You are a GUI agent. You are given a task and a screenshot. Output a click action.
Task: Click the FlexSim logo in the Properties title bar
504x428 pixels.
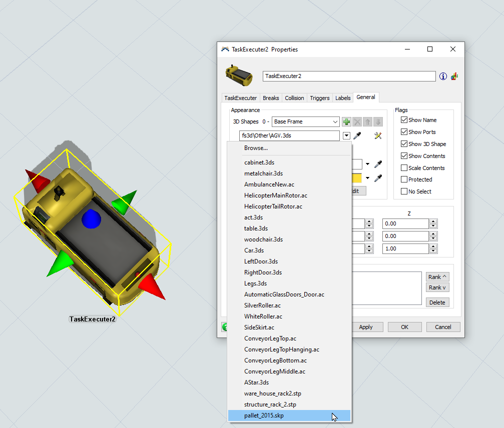tap(225, 49)
